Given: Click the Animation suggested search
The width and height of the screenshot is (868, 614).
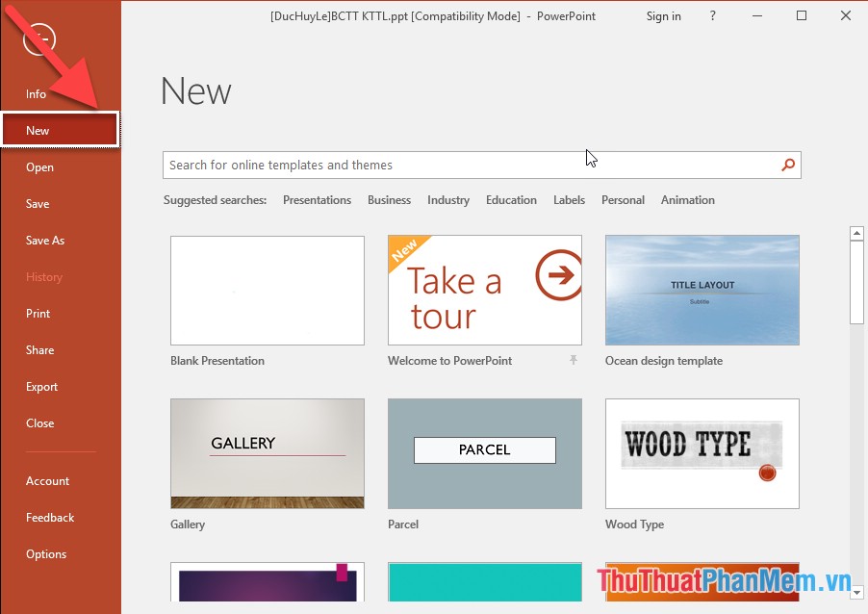Looking at the screenshot, I should (x=687, y=200).
